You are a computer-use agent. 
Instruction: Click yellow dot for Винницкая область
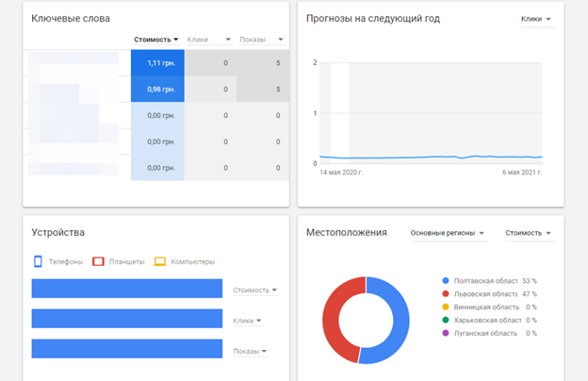445,307
